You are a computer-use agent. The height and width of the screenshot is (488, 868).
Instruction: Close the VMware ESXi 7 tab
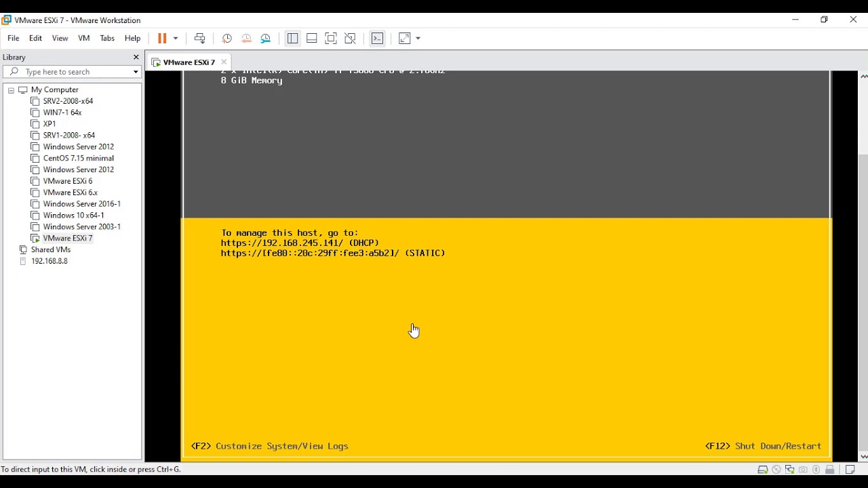click(224, 62)
